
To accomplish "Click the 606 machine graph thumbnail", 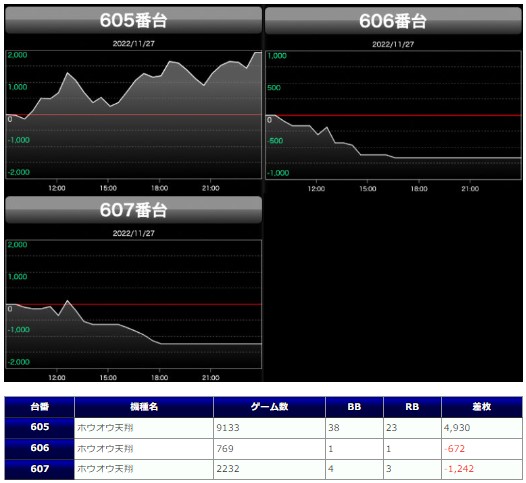I will pos(393,115).
